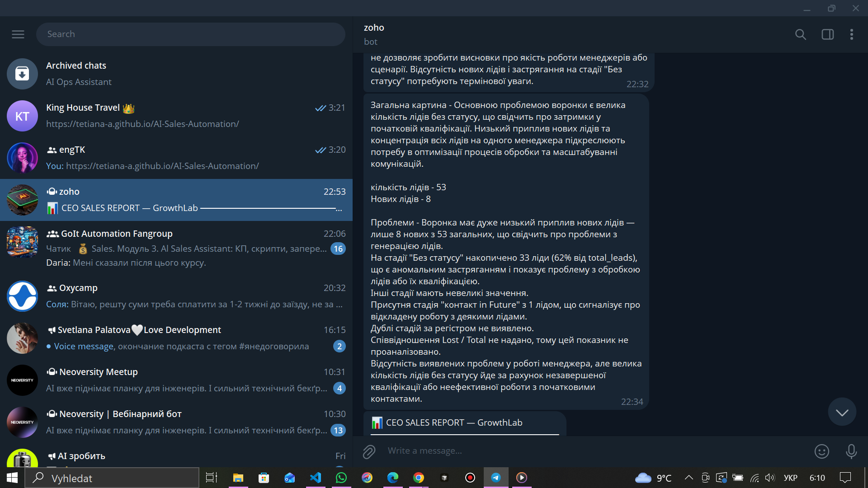
Task: Select the zoho bot chat in list
Action: pos(176,200)
